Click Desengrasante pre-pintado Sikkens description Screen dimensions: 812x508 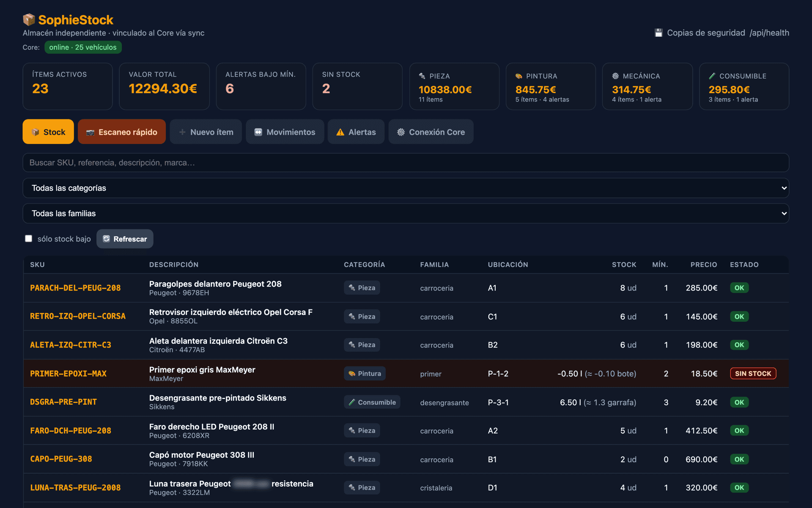(x=218, y=398)
